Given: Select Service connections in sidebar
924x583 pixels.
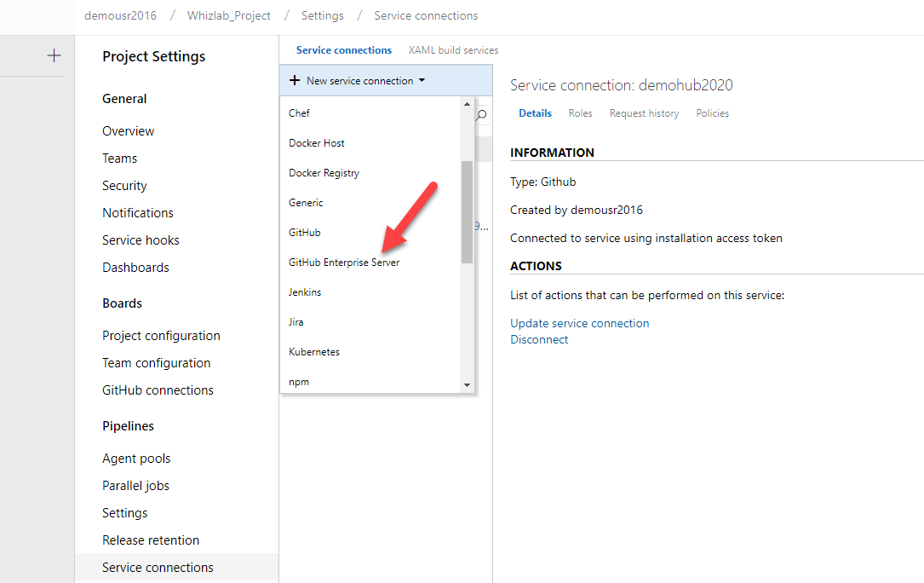Looking at the screenshot, I should (177, 567).
